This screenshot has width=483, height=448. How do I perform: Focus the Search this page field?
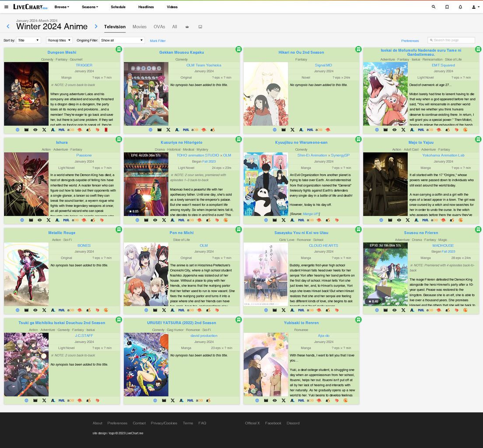point(451,40)
